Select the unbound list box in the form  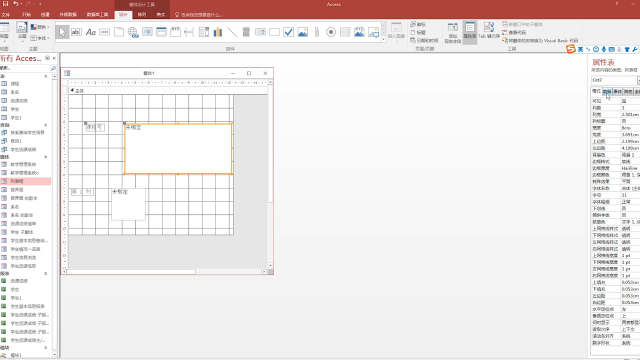coord(178,149)
